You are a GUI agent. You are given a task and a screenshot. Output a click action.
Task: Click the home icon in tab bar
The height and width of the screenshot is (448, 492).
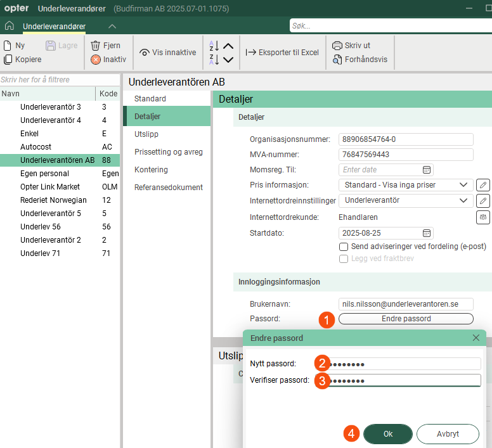[x=9, y=26]
